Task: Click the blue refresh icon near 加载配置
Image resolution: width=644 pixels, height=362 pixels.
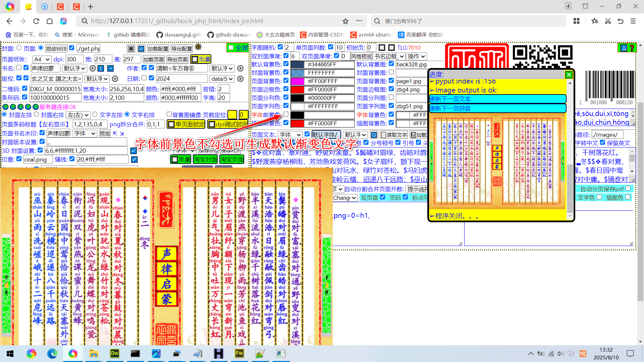Action: tap(141, 49)
